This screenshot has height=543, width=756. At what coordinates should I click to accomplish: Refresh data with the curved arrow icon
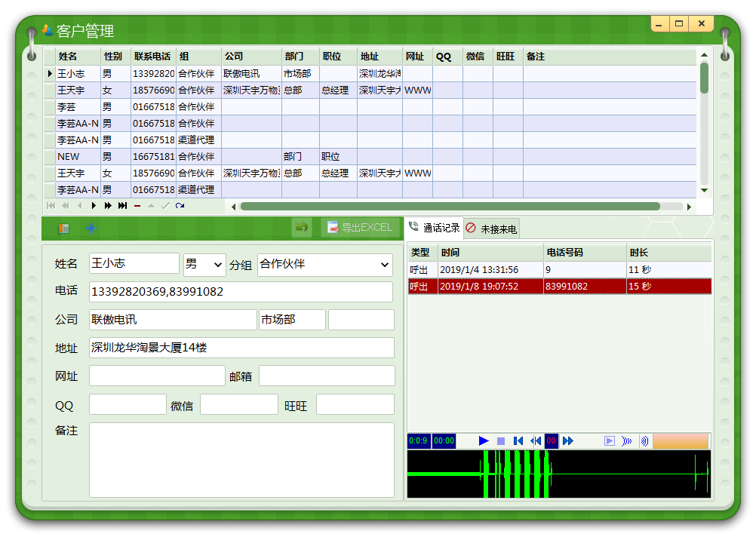tap(180, 206)
